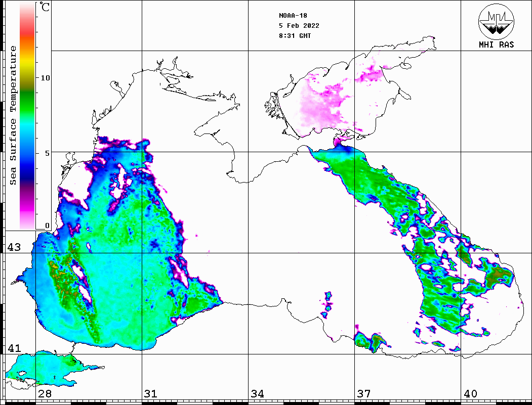This screenshot has width=532, height=405.
Task: Click latitude label '41'
Action: [x=14, y=348]
